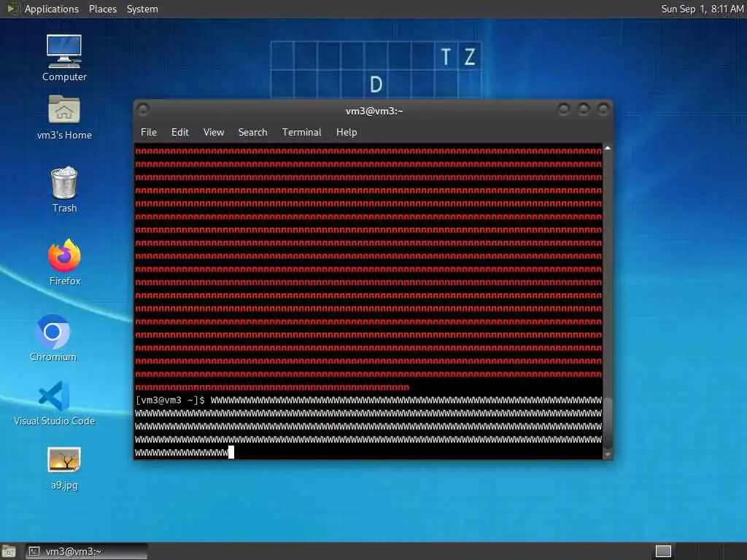This screenshot has width=747, height=560.
Task: Click the show desktop icon in the bottom panel
Action: pos(9,552)
